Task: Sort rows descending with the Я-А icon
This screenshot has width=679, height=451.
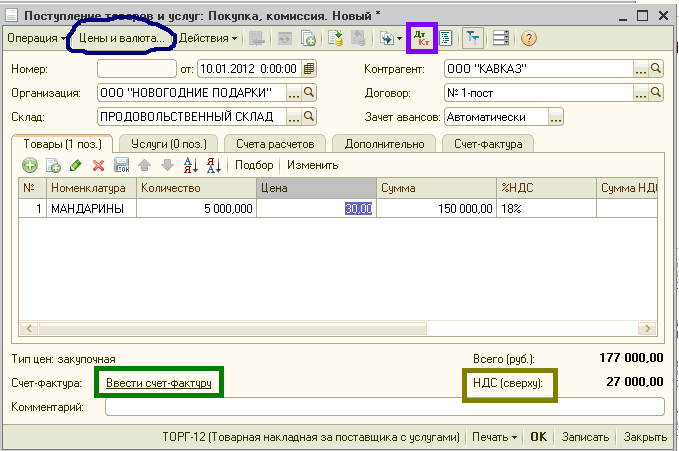Action: pos(214,165)
